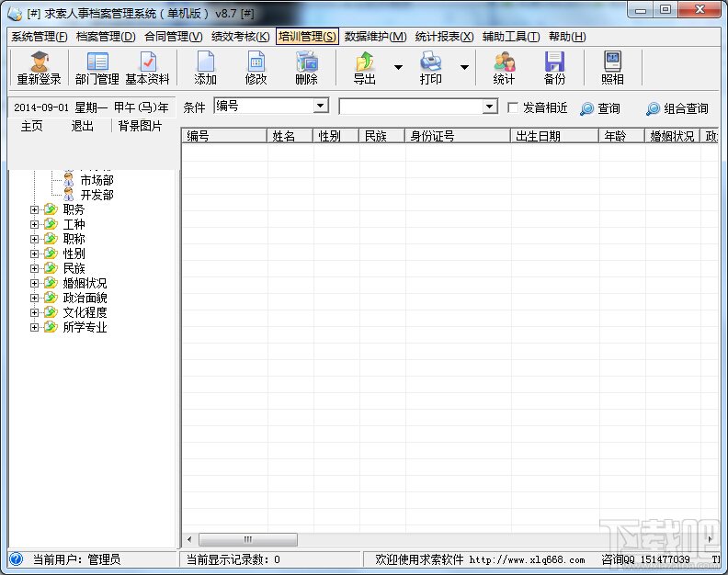Click the horizontal scrollbar thumb in grid
Image resolution: width=728 pixels, height=575 pixels.
click(248, 539)
